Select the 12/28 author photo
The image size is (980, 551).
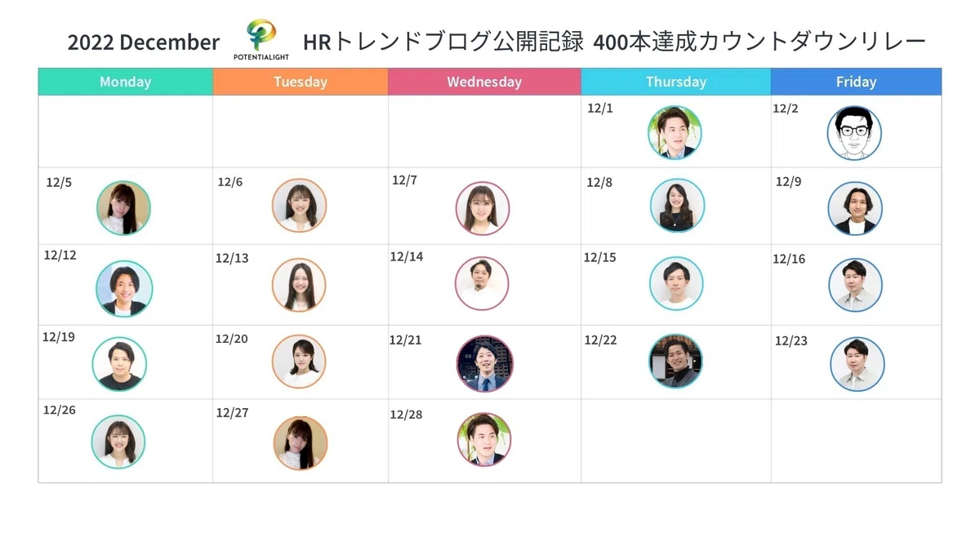click(484, 439)
